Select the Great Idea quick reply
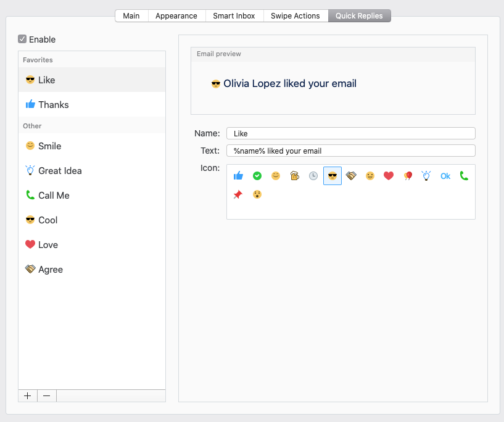This screenshot has width=504, height=422. tap(60, 171)
